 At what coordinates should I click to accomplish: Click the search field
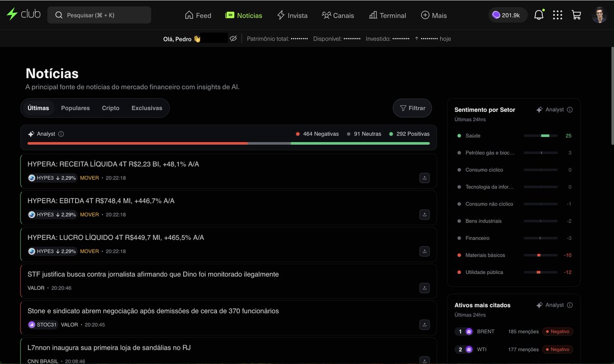coord(99,15)
